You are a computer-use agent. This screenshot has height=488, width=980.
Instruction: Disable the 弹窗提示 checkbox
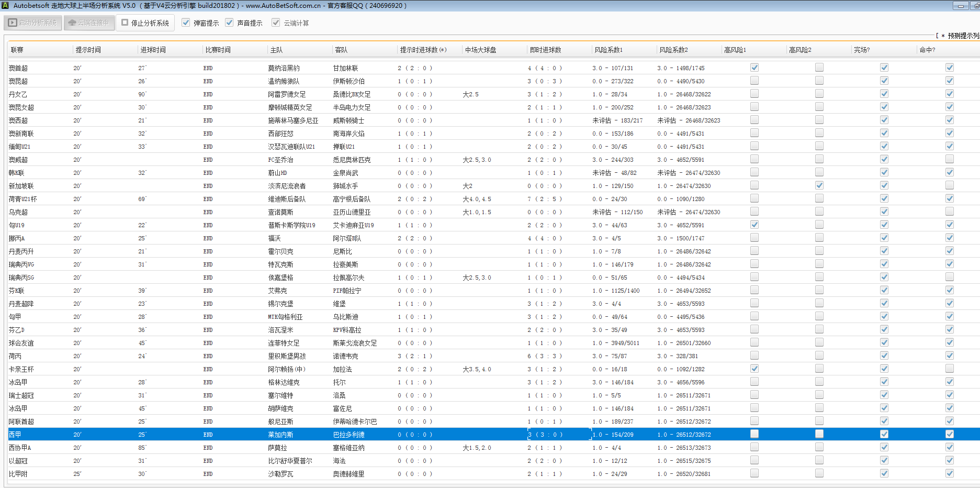coord(186,23)
